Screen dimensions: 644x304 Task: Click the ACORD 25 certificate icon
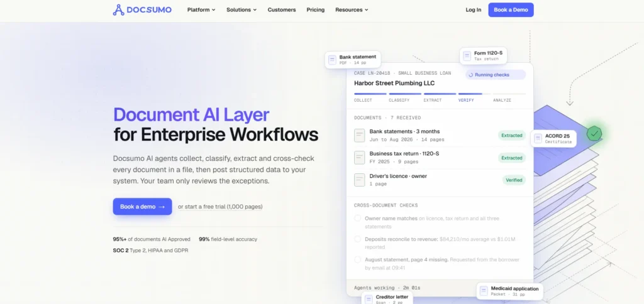(x=538, y=139)
